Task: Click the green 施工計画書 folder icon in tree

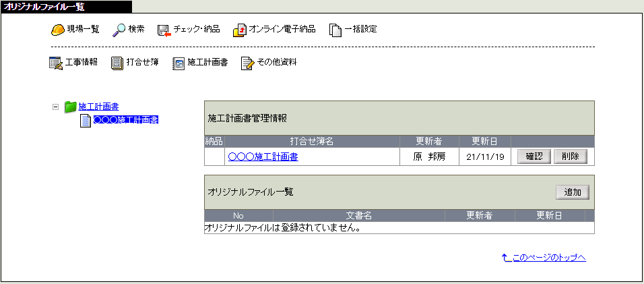Action: (x=71, y=107)
